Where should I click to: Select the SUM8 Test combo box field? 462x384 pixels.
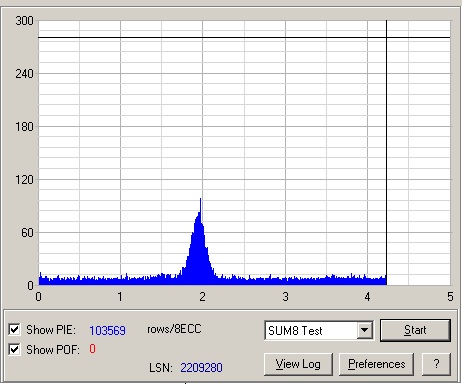coord(319,330)
